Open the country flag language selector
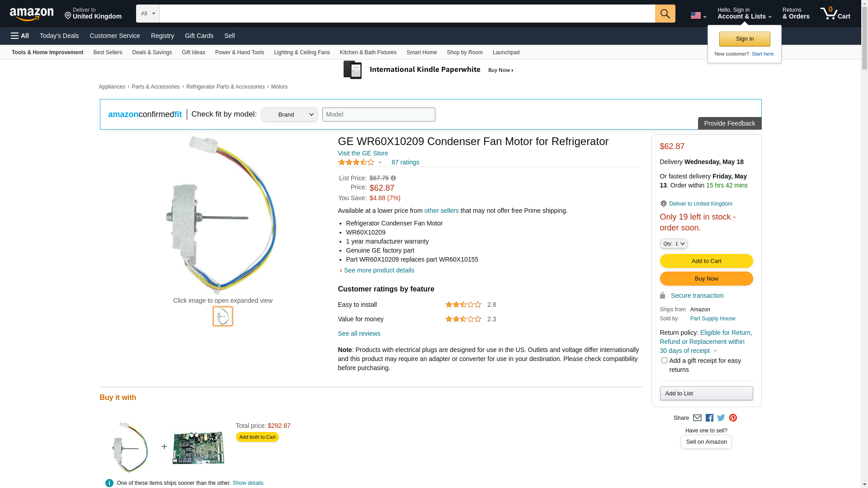868x488 pixels. pyautogui.click(x=698, y=16)
